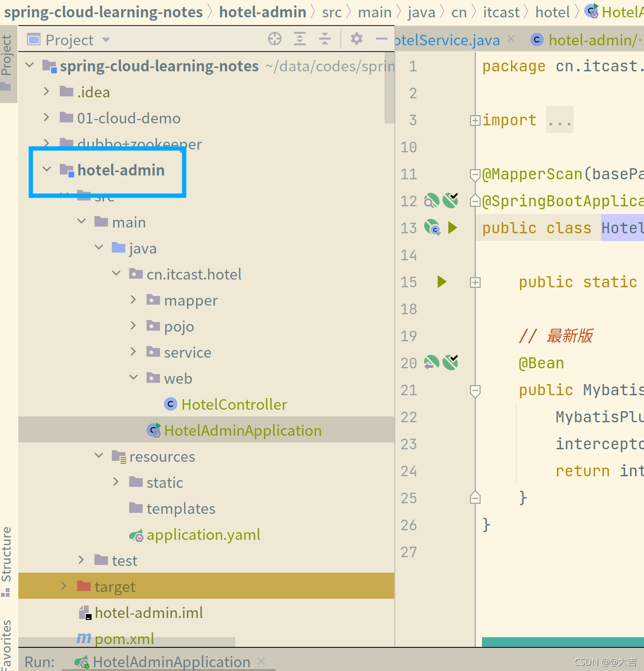
Task: Open the Structure tool window side tab
Action: [7, 562]
